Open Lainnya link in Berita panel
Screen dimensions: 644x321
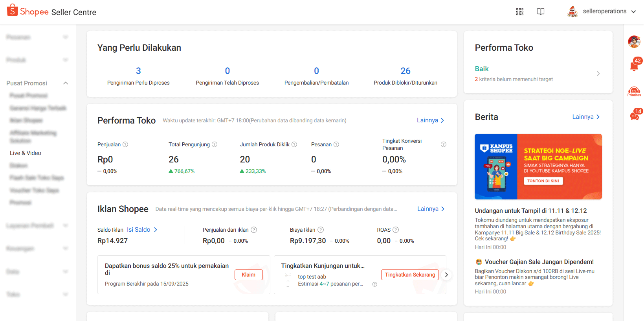point(586,117)
